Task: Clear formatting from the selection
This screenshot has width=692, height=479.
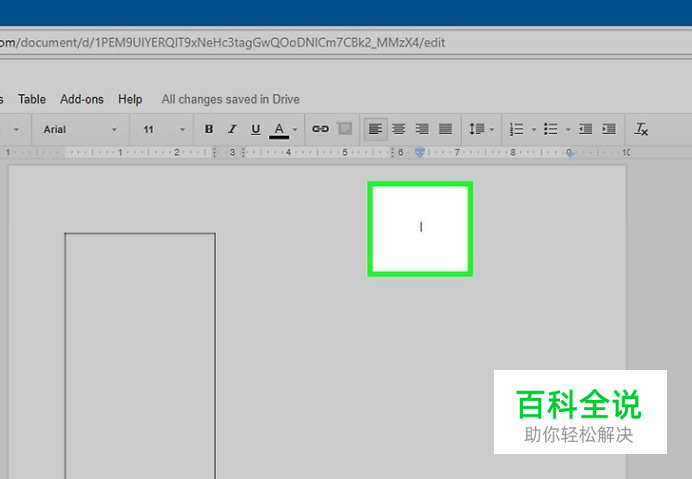Action: click(x=641, y=129)
